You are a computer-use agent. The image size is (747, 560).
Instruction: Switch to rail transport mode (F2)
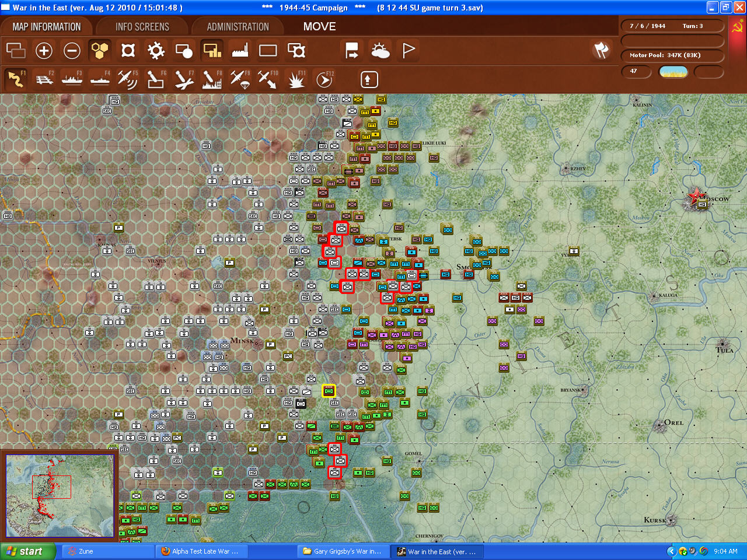point(44,79)
